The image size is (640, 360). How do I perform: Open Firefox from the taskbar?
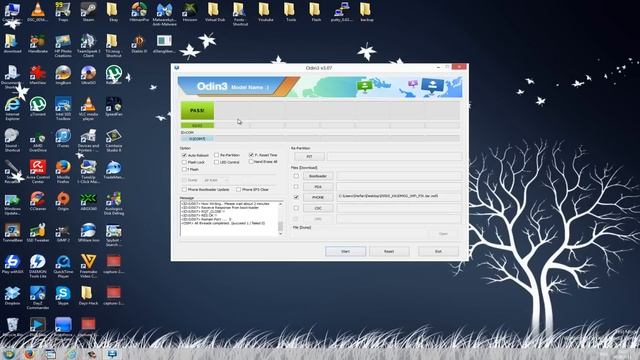29,354
